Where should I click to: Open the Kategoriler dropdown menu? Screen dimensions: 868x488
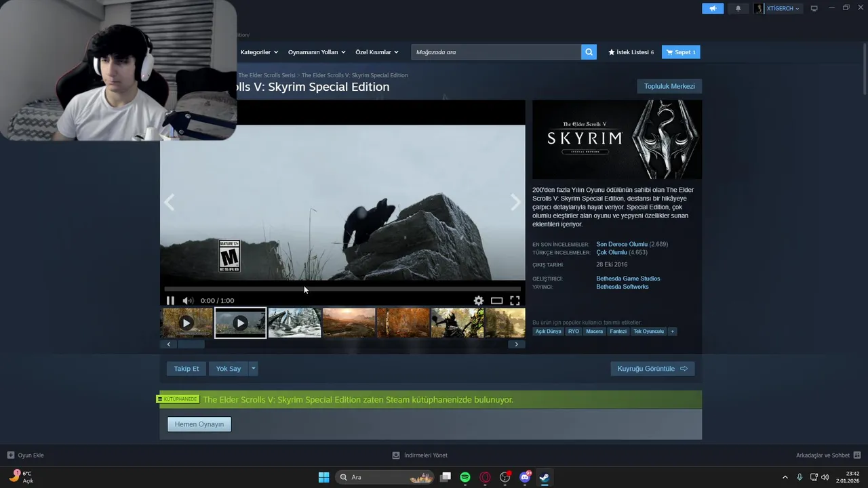(258, 52)
